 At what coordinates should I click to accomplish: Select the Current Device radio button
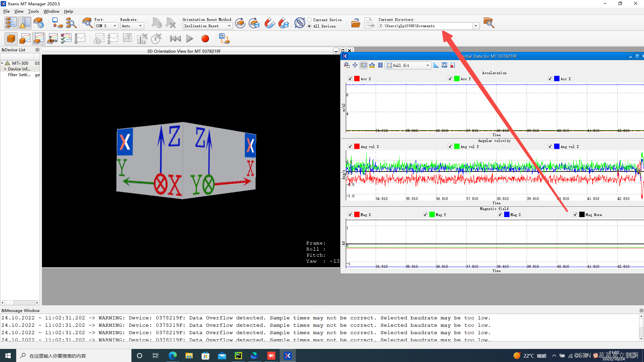pyautogui.click(x=309, y=20)
